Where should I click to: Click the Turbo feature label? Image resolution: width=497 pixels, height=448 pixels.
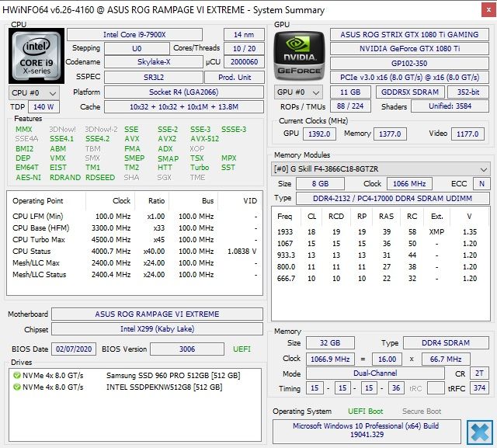[200, 167]
